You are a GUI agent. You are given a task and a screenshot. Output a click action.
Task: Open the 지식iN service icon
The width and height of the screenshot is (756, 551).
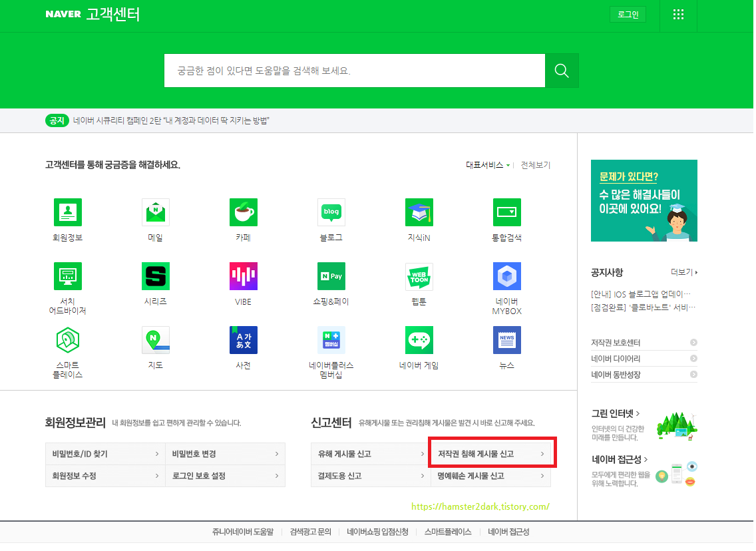(419, 212)
